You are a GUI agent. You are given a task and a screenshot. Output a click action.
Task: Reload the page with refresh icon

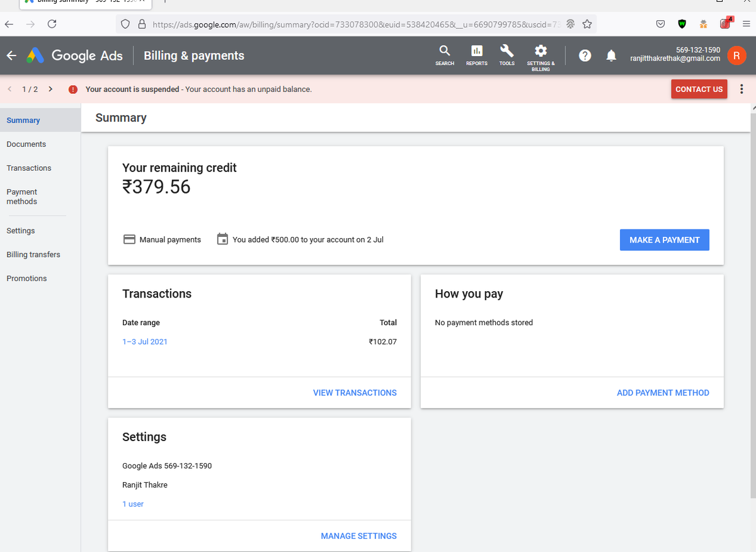pos(52,24)
